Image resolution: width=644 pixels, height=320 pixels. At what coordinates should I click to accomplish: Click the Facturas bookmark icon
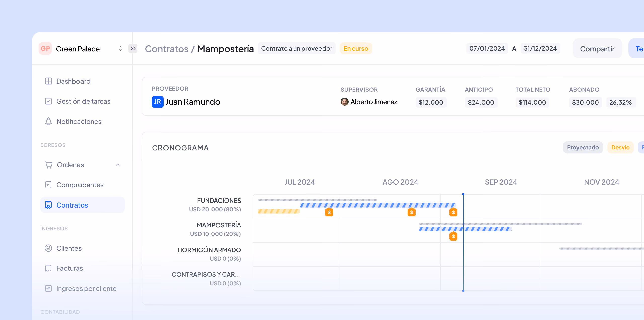(x=48, y=268)
